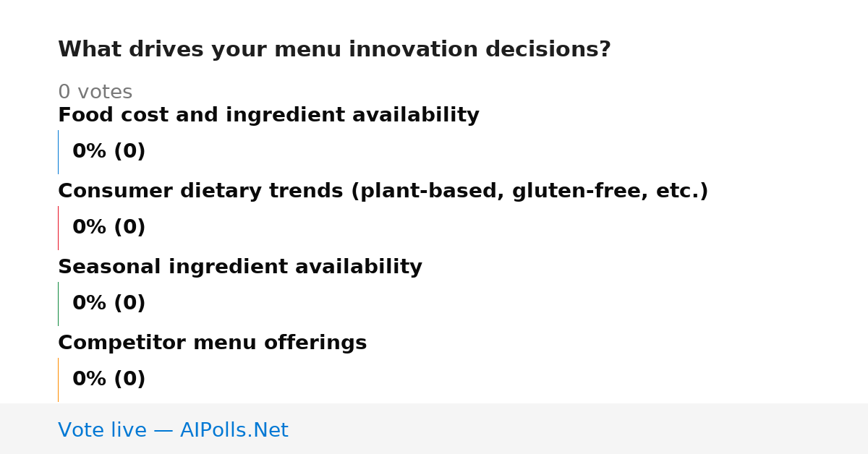Click the 0 votes counter text
Viewport: 868px width, 454px height.
tap(95, 93)
